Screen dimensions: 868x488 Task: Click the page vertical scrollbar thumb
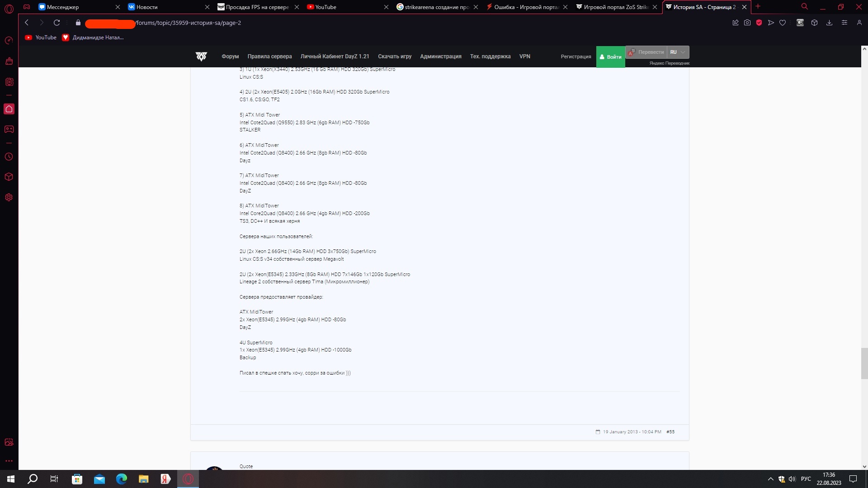tap(864, 363)
